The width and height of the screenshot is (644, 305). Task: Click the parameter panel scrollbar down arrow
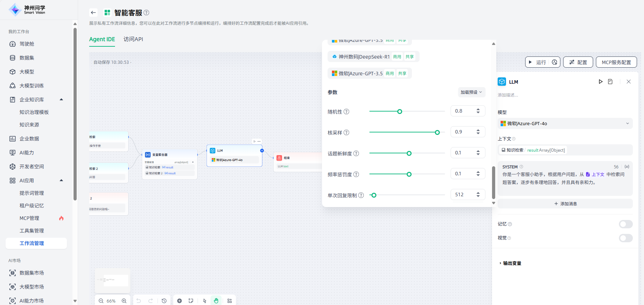click(493, 203)
